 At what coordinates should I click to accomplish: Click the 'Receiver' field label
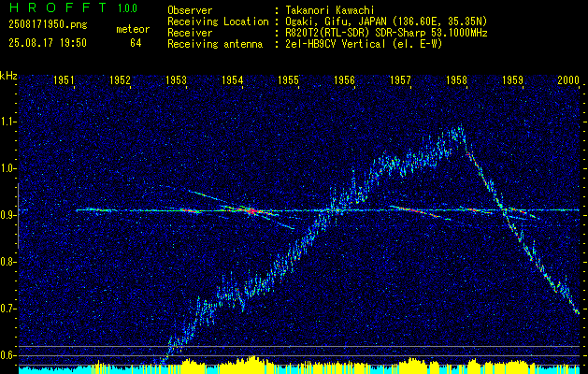(190, 33)
